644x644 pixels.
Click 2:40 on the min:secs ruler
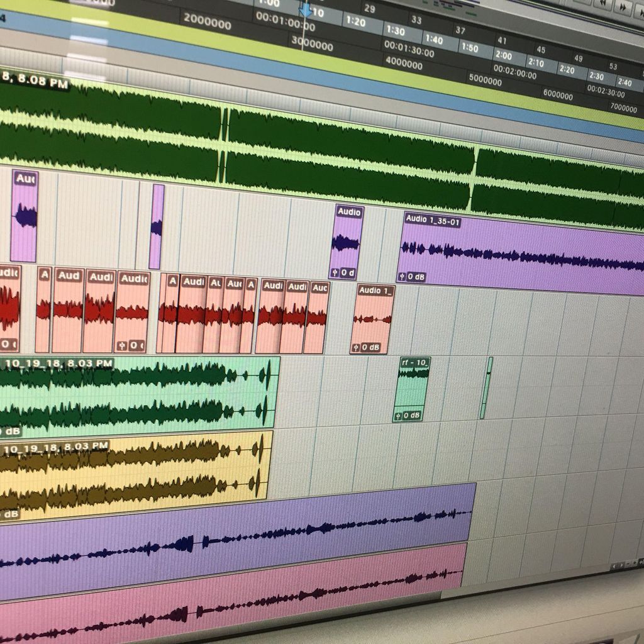point(625,82)
